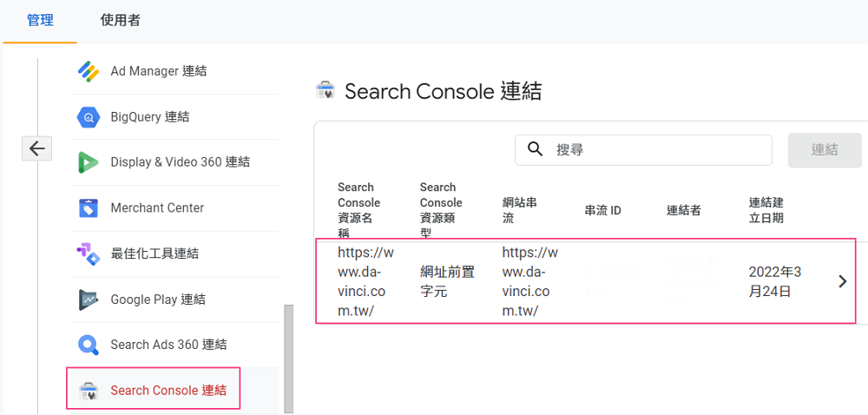The width and height of the screenshot is (868, 415).
Task: Click the Search Console sidebar icon
Action: point(89,391)
